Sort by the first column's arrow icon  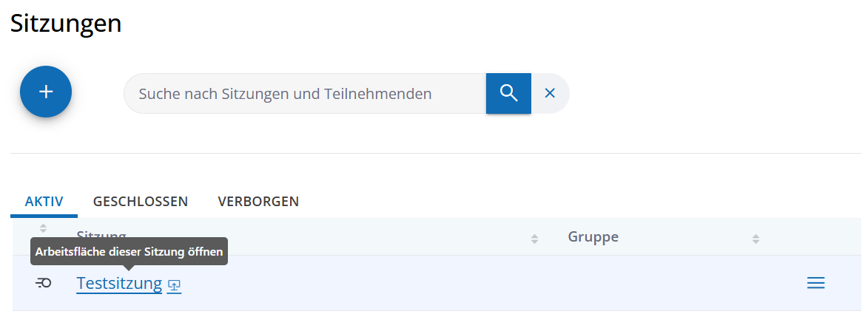point(43,228)
